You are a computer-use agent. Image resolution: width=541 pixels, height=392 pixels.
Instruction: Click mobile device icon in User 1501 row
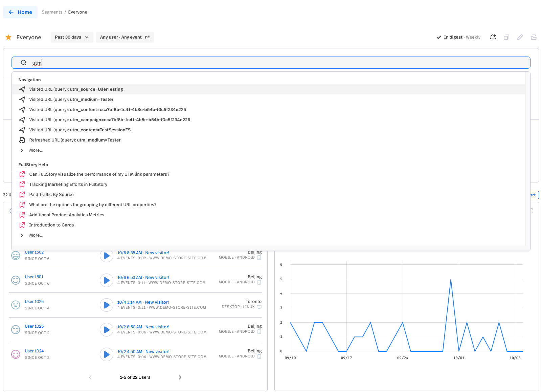(x=260, y=282)
